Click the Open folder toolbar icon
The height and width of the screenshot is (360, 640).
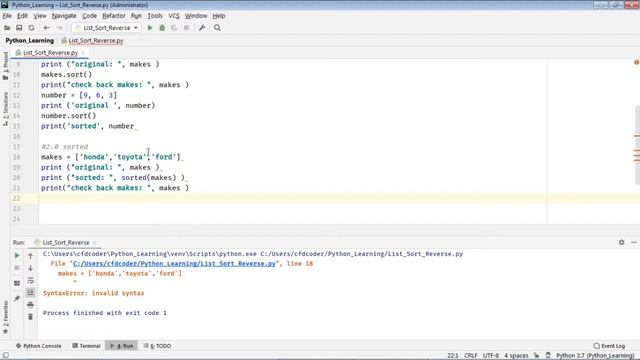point(7,28)
